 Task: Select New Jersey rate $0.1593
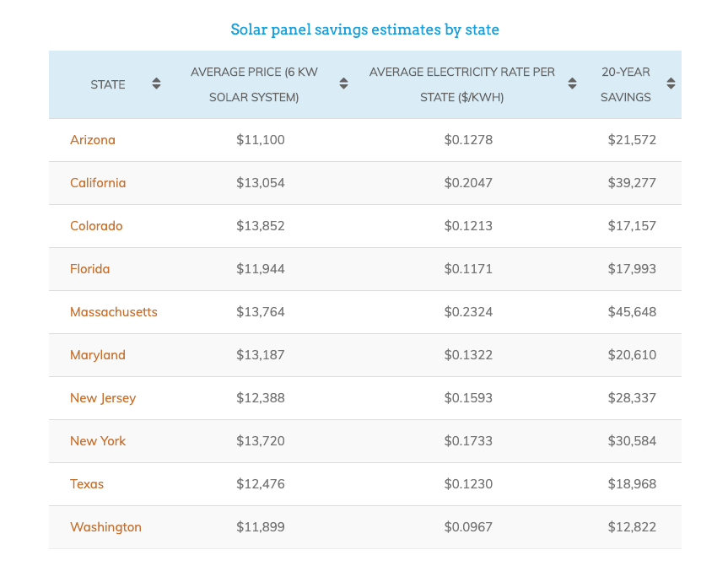(x=468, y=398)
